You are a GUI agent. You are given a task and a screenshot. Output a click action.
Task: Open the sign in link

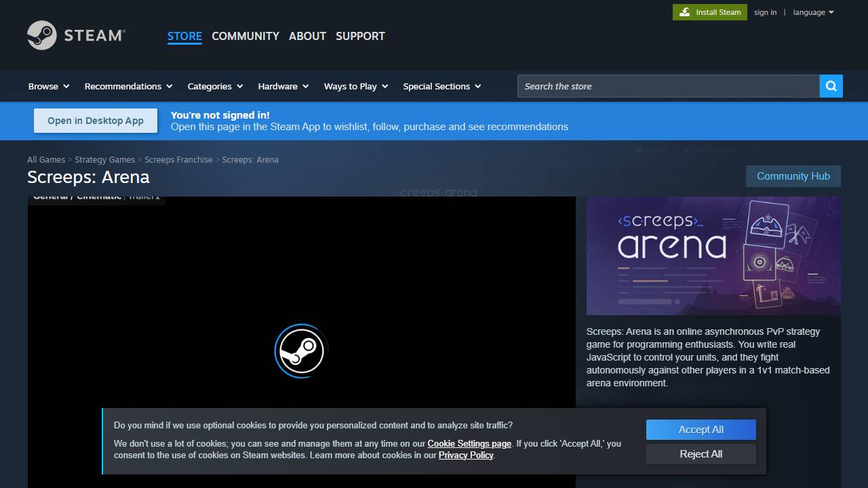click(765, 12)
